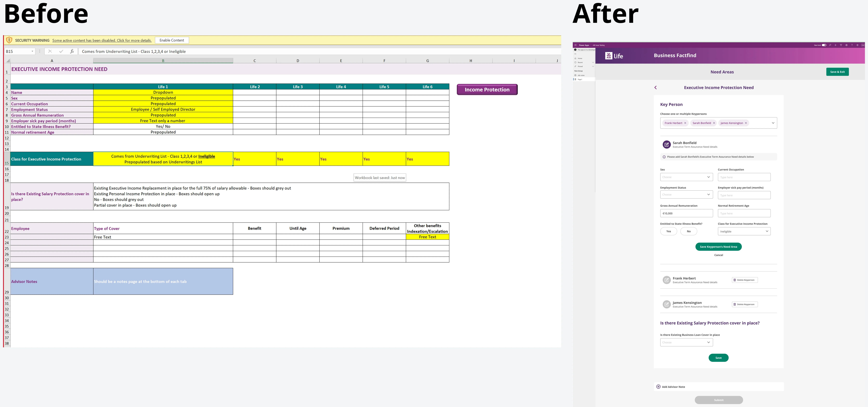The image size is (868, 407).
Task: Click the help question mark icon
Action: click(852, 45)
